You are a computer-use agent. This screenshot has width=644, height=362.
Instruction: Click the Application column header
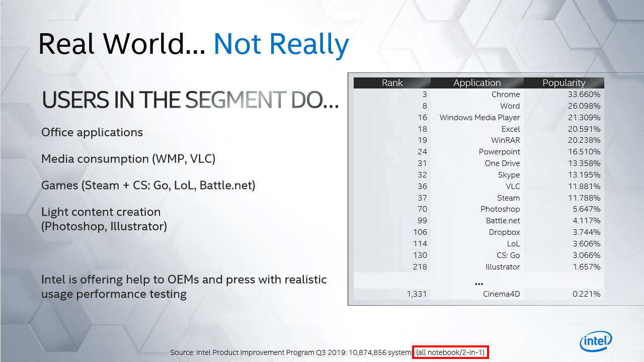coord(477,83)
